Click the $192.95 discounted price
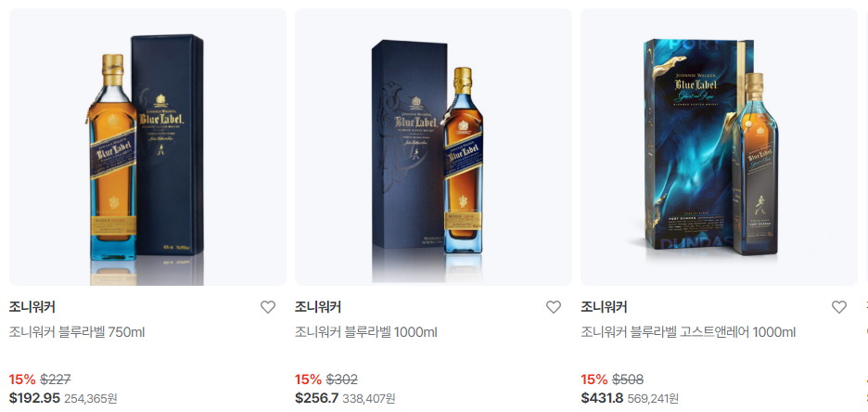The height and width of the screenshot is (412, 868). click(34, 398)
